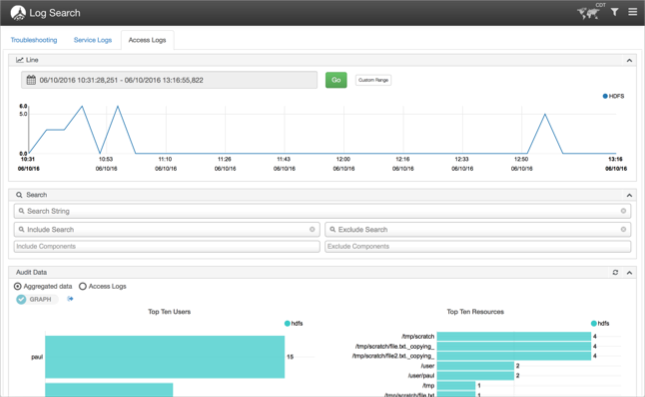Image resolution: width=645 pixels, height=397 pixels.
Task: Switch to the Troubleshooting tab
Action: (34, 40)
